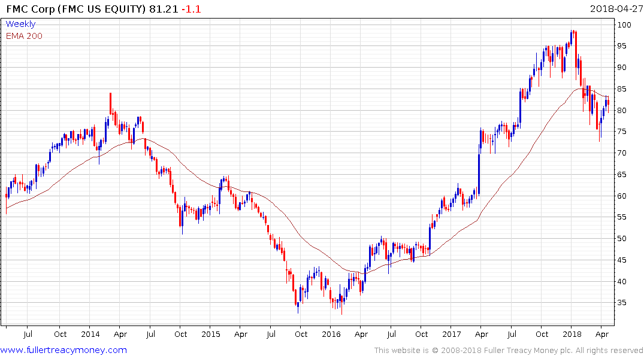This screenshot has height=359, width=644.
Task: Click the 55 price axis label
Action: point(622,217)
